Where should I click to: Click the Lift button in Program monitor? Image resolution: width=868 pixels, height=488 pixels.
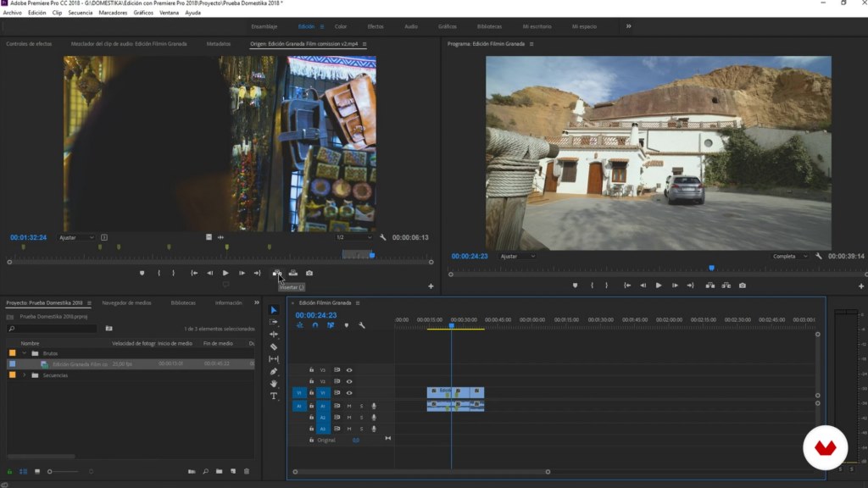click(710, 286)
